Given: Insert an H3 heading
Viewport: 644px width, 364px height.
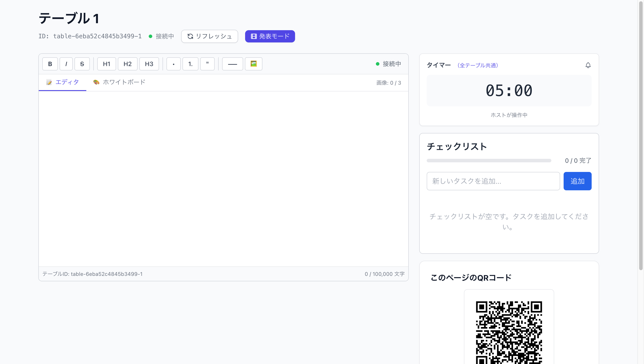Looking at the screenshot, I should point(149,64).
